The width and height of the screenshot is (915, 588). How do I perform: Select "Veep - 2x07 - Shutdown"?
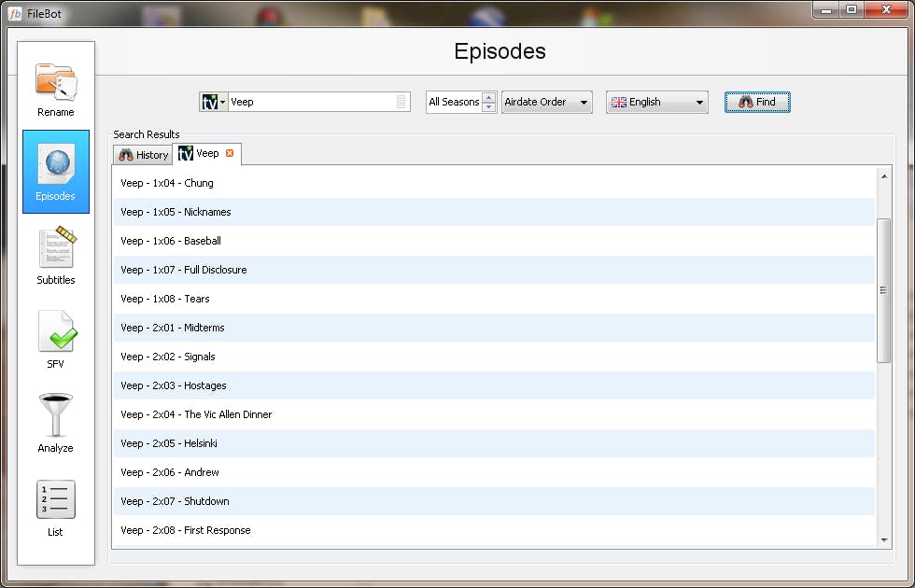tap(494, 501)
